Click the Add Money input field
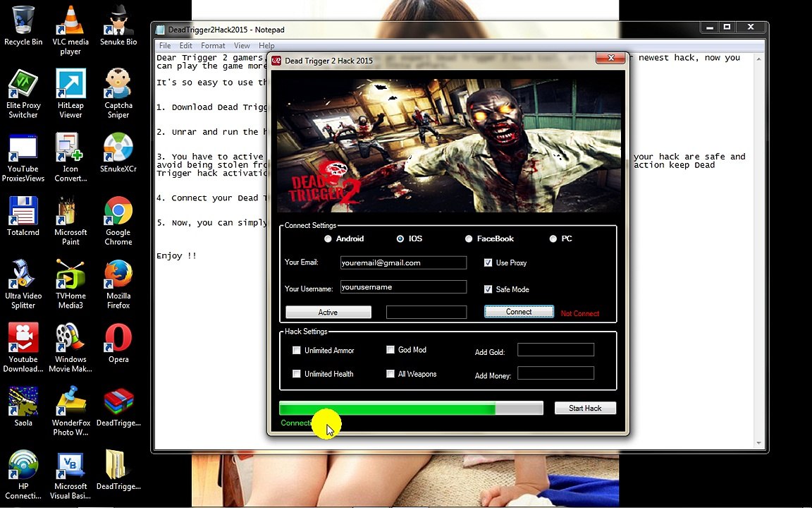 click(x=555, y=373)
